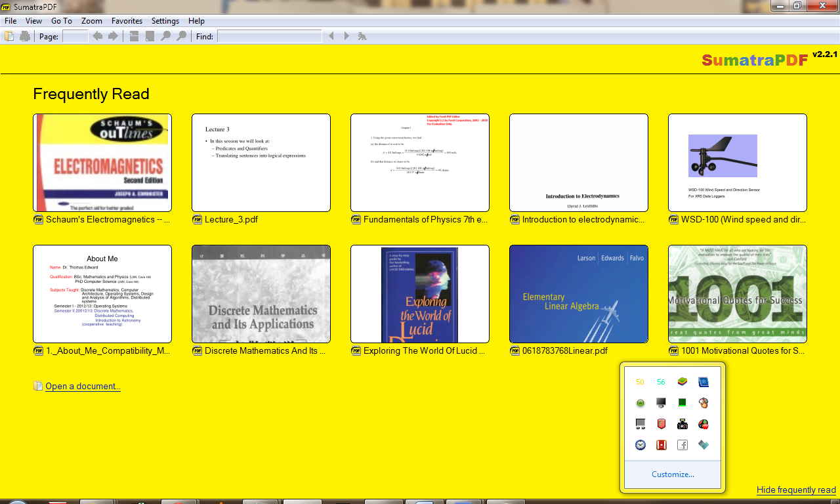This screenshot has width=840, height=504.
Task: Click the green grid tray icon
Action: (682, 403)
